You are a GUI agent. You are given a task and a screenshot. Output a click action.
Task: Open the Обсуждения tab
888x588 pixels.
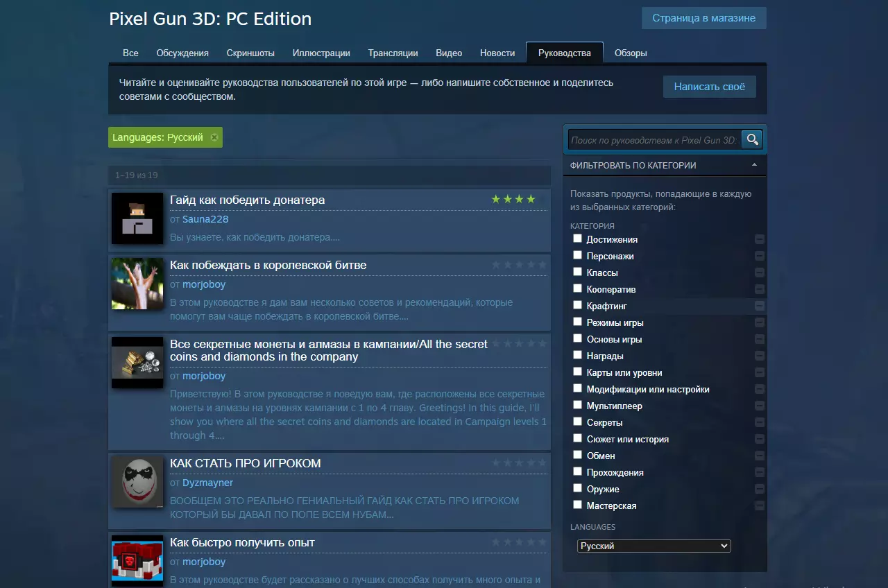[182, 53]
